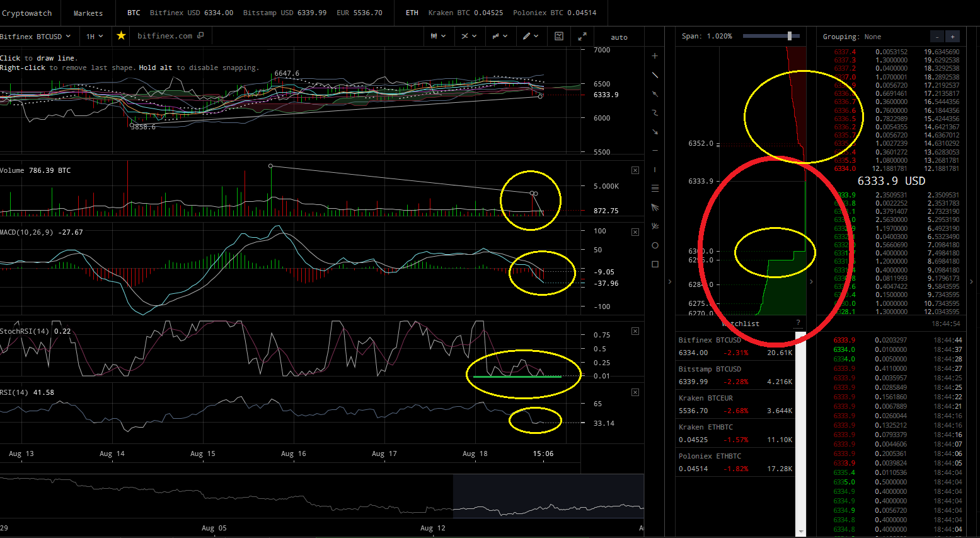Screen dimensions: 980x538
Task: Open the candlestick chart type dropdown
Action: click(438, 36)
